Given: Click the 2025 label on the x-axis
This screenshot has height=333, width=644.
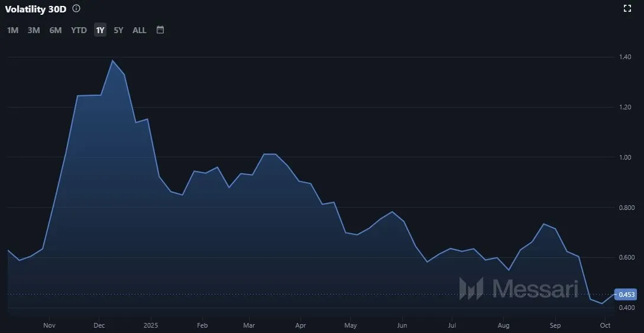Looking at the screenshot, I should [x=151, y=325].
